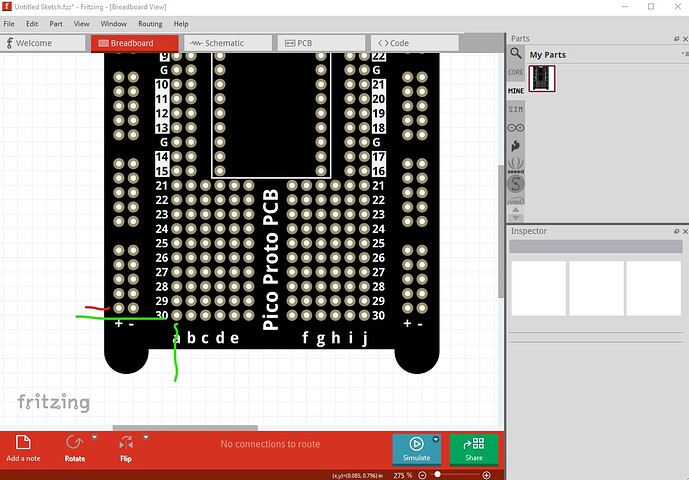Switch to the Schematic view tab
Viewport: 689px width, 480px height.
click(228, 43)
